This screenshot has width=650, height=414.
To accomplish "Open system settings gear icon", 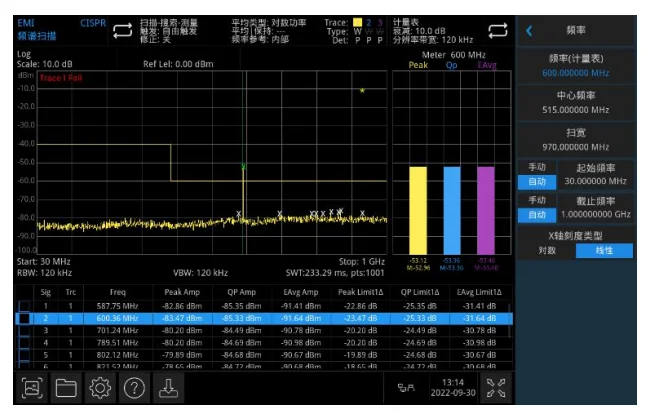I will tap(100, 391).
